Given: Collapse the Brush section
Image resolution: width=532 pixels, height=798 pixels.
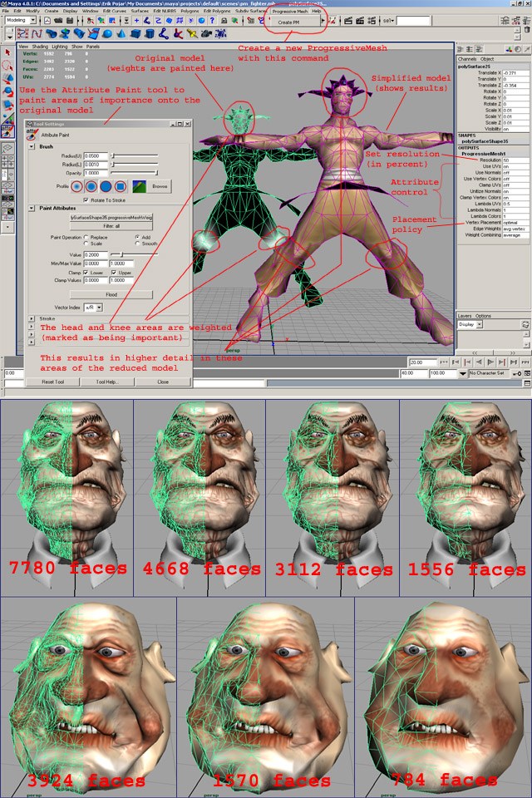Looking at the screenshot, I should click(x=32, y=146).
